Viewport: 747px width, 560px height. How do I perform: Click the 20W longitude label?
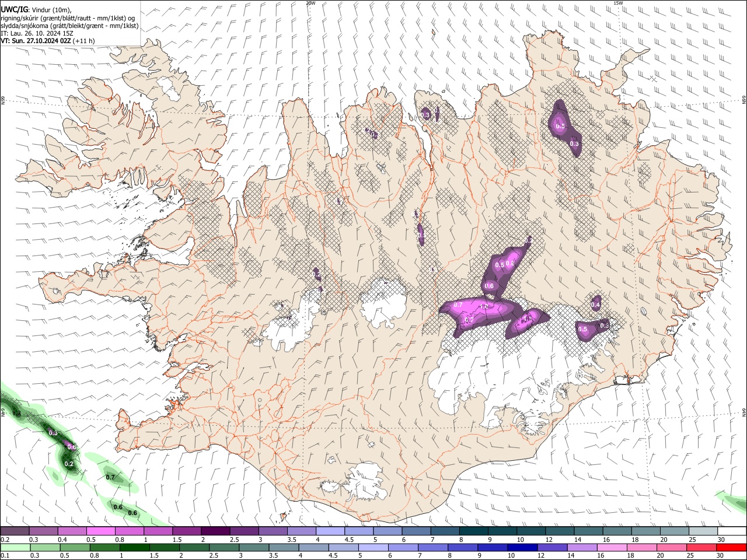(x=310, y=2)
